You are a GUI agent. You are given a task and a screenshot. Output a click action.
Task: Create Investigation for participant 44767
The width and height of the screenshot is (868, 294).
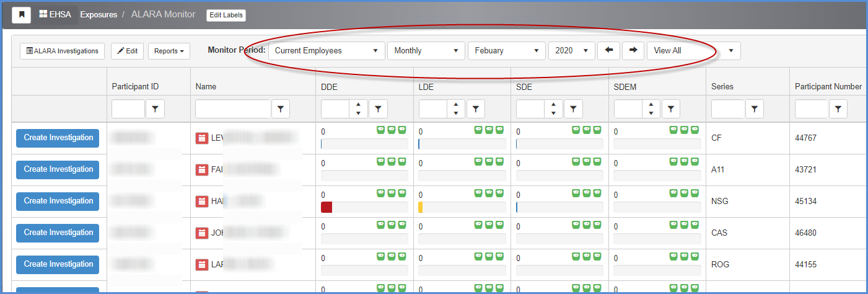pyautogui.click(x=58, y=138)
